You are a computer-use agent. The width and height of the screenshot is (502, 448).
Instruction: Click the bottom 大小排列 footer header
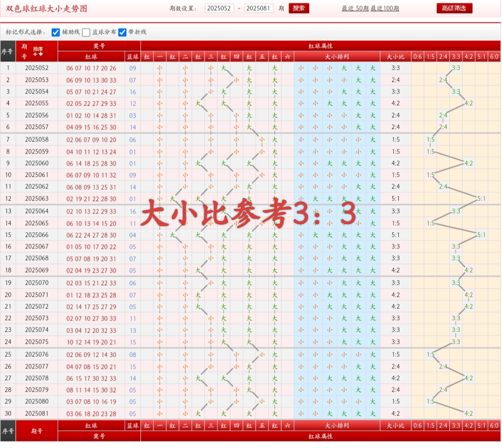[337, 426]
